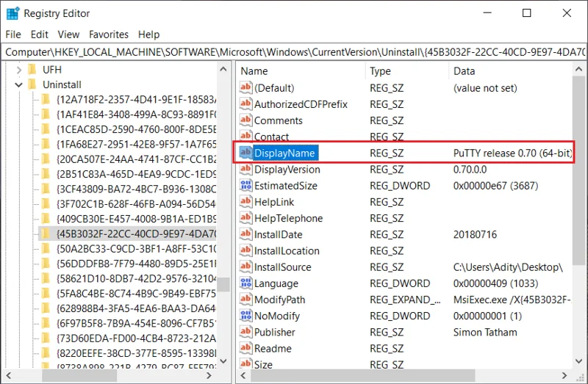Viewport: 588px width, 384px height.
Task: Click the string icon beside Comments
Action: (245, 120)
